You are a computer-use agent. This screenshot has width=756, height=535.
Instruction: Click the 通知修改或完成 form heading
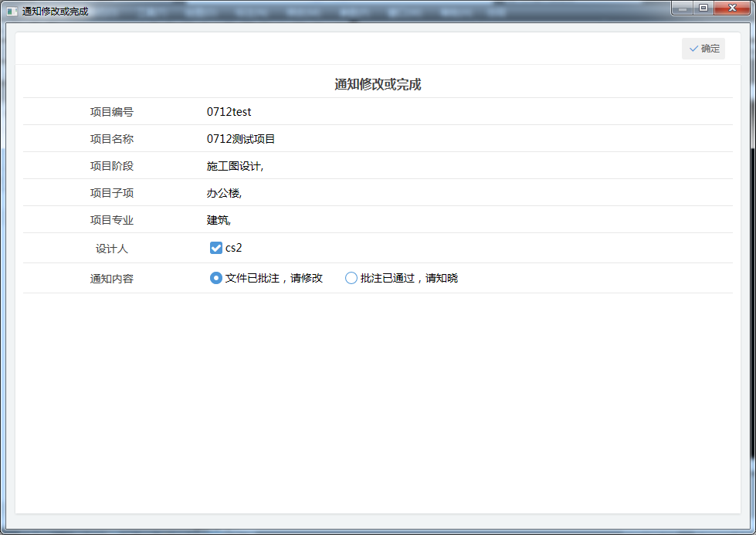378,85
